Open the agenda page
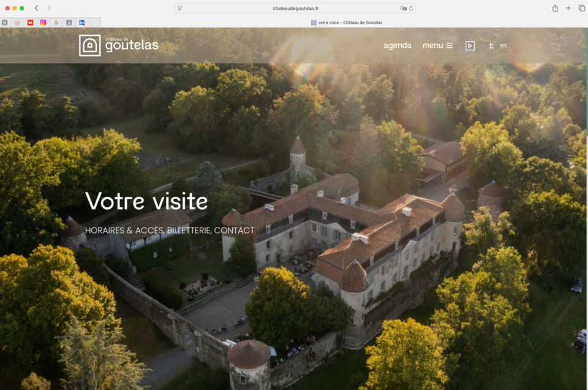The image size is (588, 390). [x=398, y=45]
